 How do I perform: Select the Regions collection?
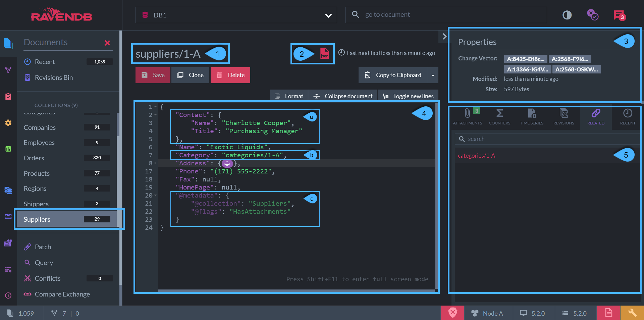pos(67,189)
